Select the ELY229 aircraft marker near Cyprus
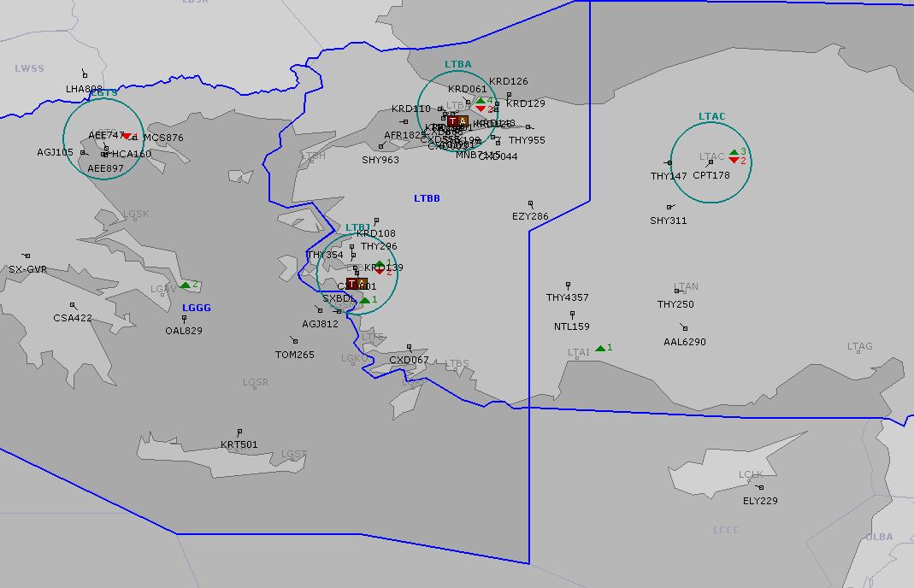Image resolution: width=914 pixels, height=588 pixels. 761,487
